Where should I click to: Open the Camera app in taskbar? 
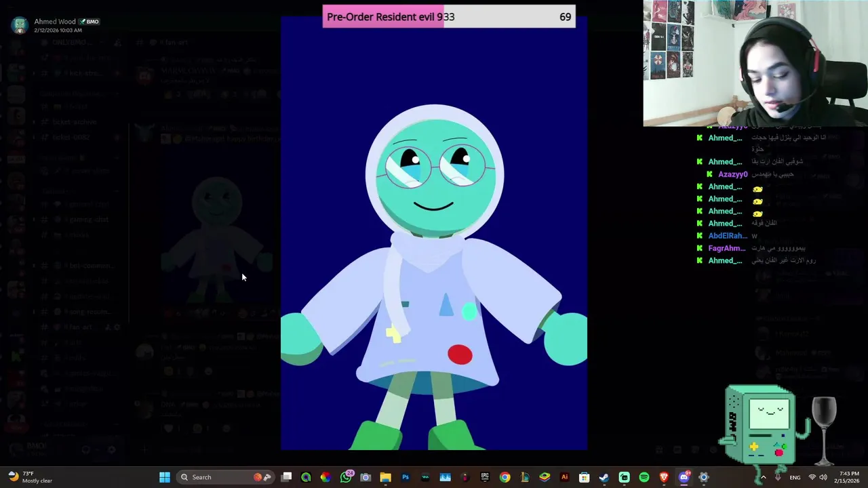pos(366,477)
